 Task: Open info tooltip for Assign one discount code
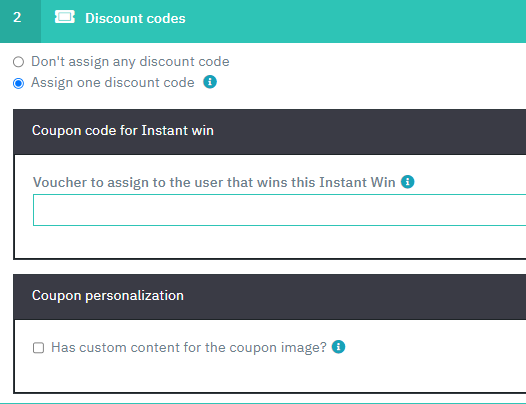click(210, 82)
